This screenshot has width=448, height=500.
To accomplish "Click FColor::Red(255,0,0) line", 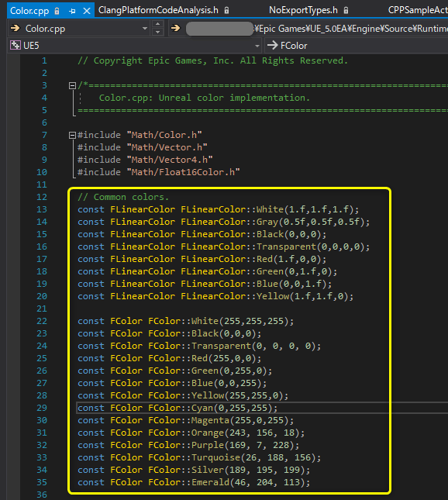I will (170, 358).
